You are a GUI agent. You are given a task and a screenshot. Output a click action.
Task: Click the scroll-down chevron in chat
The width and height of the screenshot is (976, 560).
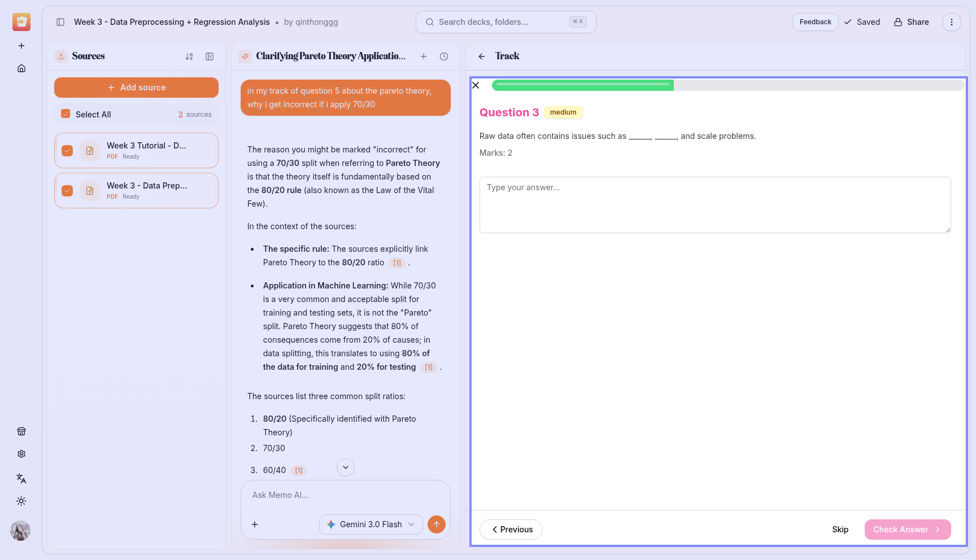[346, 467]
